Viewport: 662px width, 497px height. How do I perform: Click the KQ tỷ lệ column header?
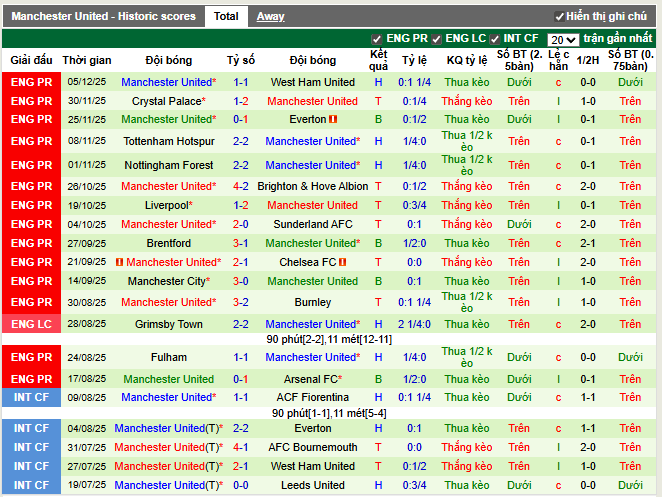pos(467,60)
